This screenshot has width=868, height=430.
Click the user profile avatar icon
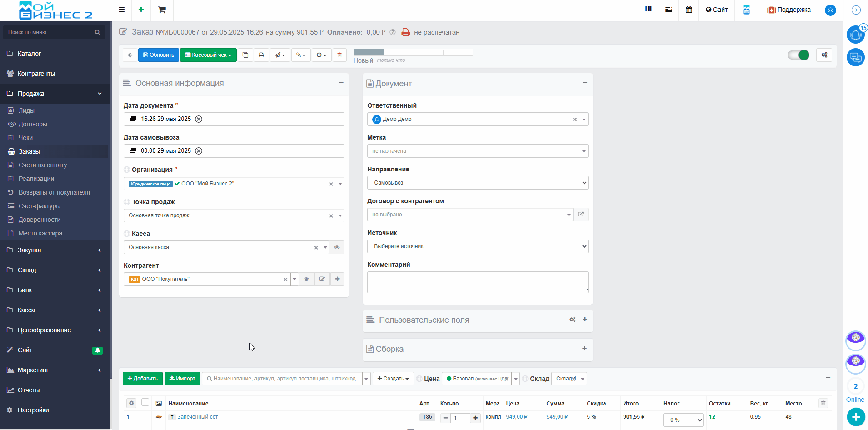830,10
